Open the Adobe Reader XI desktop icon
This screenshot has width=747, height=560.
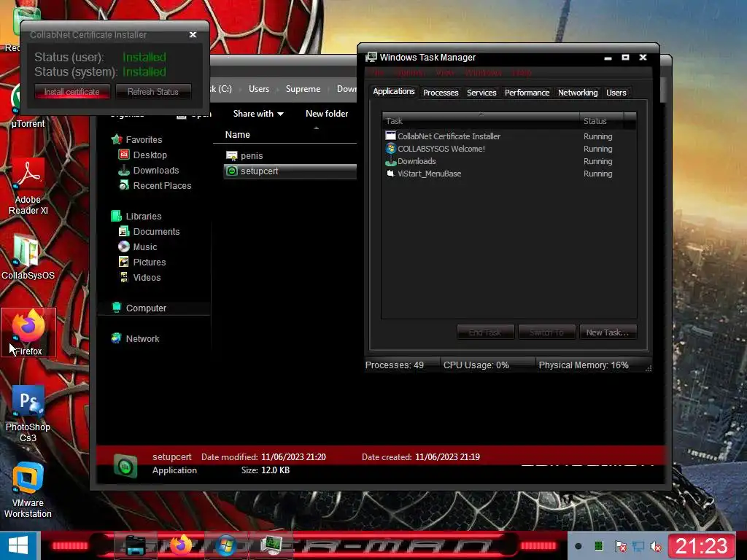(x=28, y=187)
